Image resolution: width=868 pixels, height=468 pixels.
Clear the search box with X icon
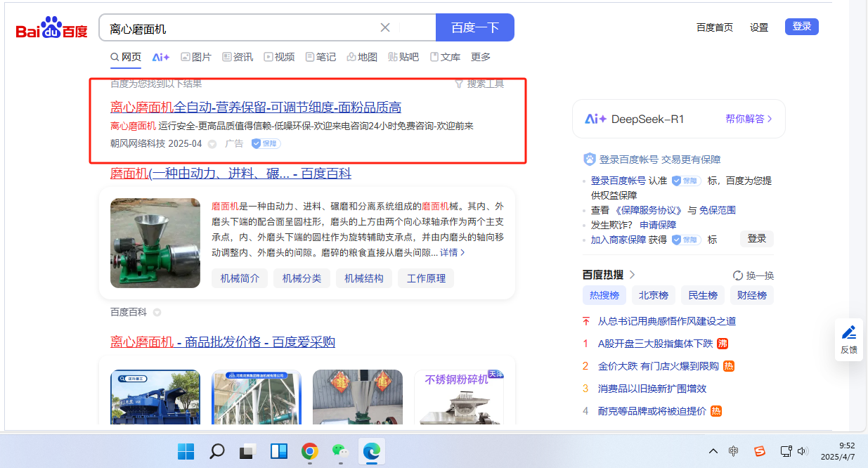coord(385,28)
